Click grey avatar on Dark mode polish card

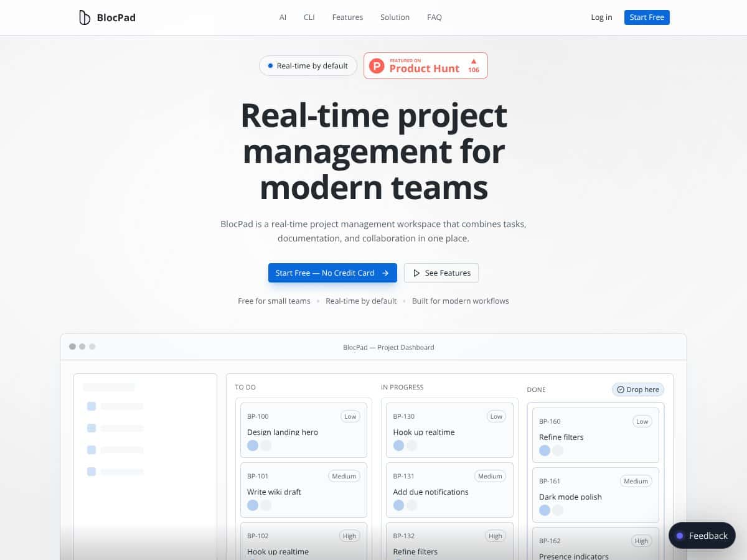[558, 510]
